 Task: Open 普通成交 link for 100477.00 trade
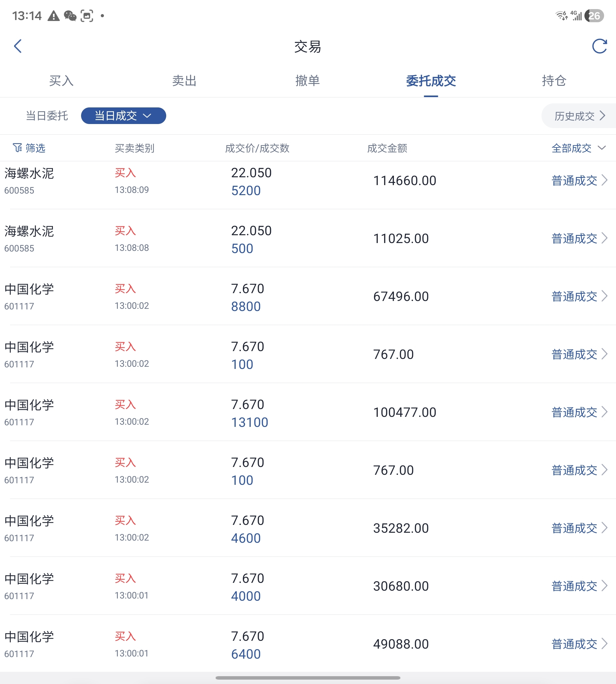pyautogui.click(x=574, y=412)
